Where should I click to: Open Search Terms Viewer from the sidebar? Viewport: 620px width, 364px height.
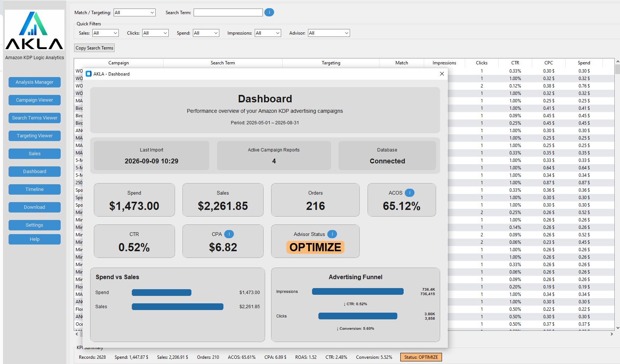[x=35, y=118]
